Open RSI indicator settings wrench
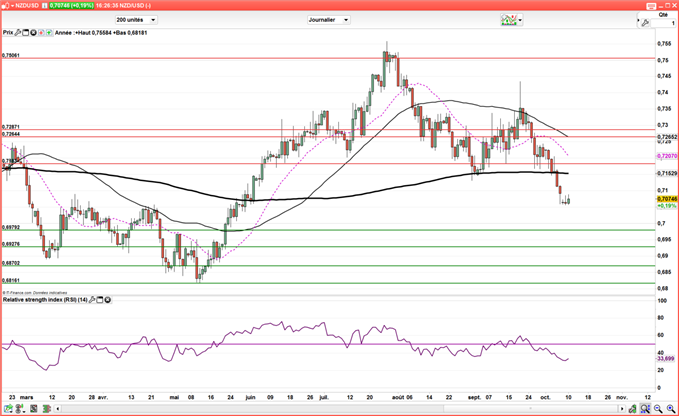The height and width of the screenshot is (416, 679). pos(92,300)
